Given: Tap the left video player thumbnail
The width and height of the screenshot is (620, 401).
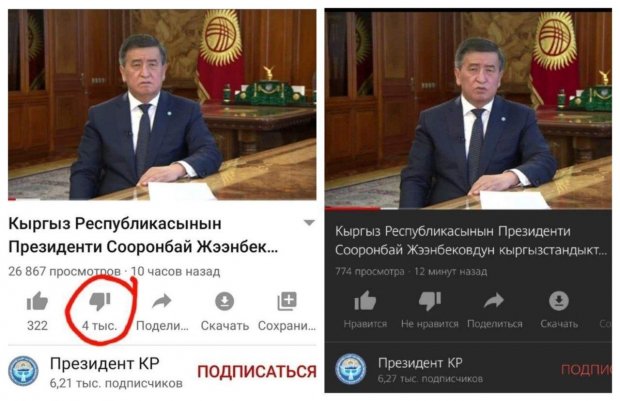Looking at the screenshot, I should click(x=162, y=104).
